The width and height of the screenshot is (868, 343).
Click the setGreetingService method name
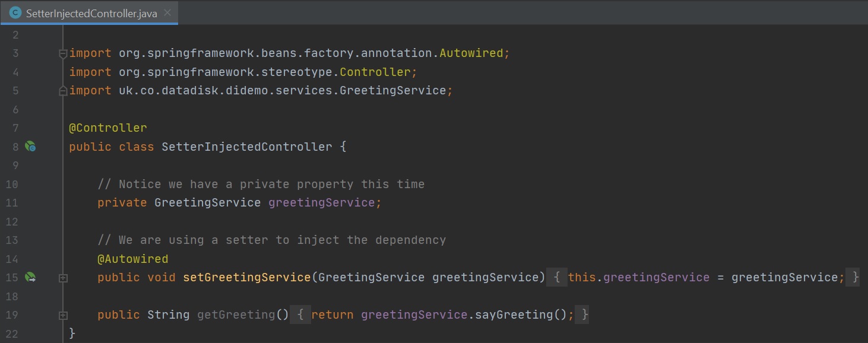[246, 277]
